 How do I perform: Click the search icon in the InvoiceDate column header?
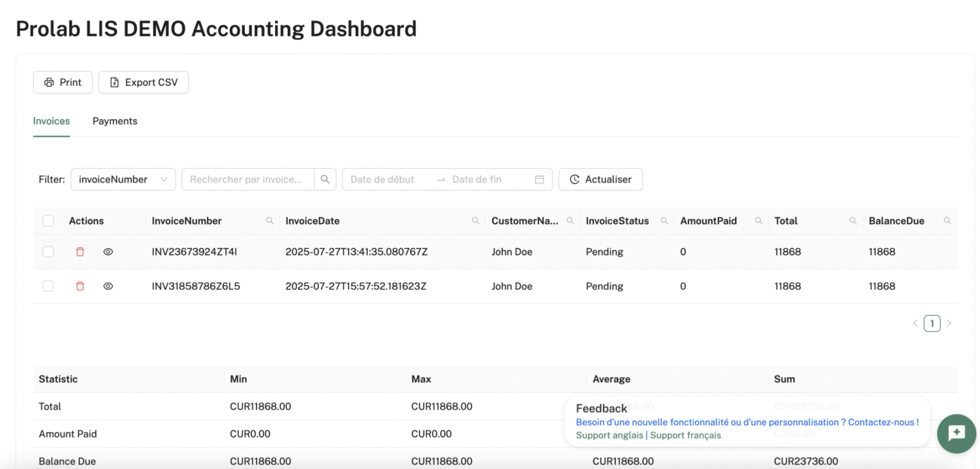[x=476, y=221]
